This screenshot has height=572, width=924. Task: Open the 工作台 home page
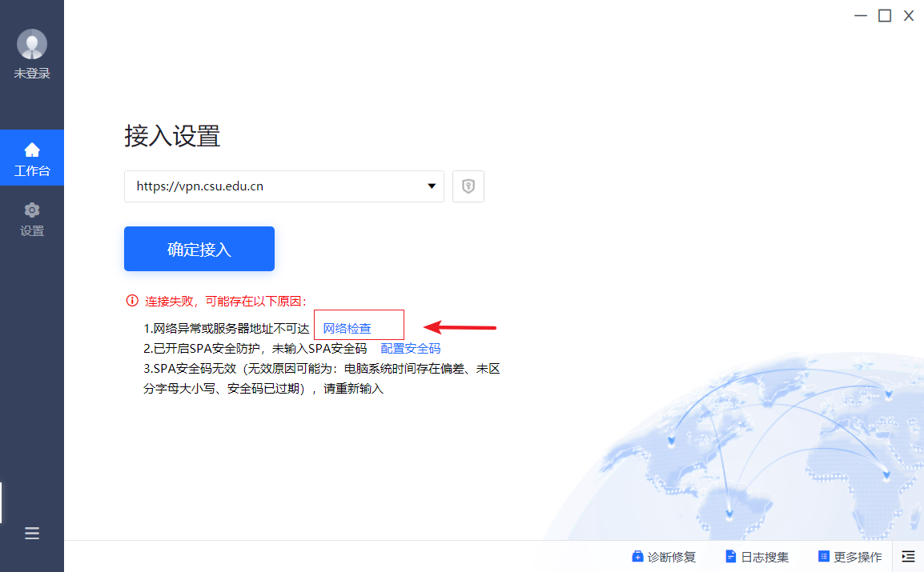click(32, 158)
